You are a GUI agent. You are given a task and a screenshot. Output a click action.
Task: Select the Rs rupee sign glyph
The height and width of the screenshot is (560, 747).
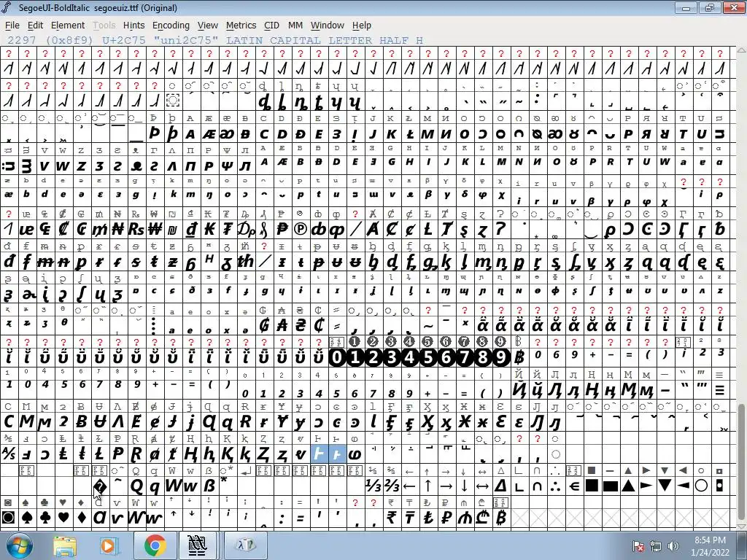coord(136,230)
